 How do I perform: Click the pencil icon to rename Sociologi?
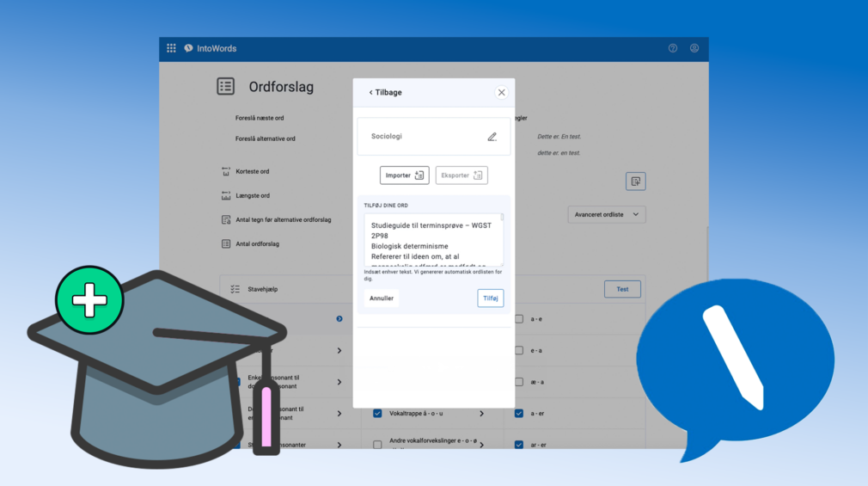(x=492, y=136)
